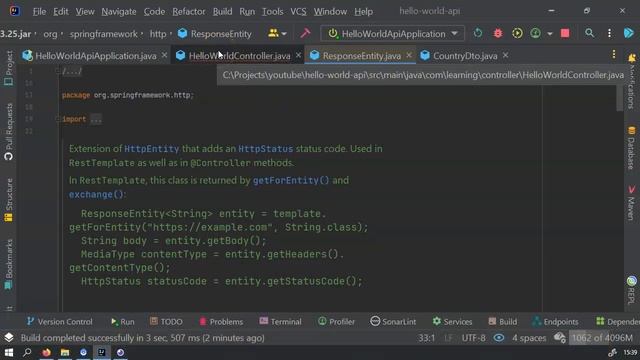
Task: Stop the running application
Action: tap(565, 33)
